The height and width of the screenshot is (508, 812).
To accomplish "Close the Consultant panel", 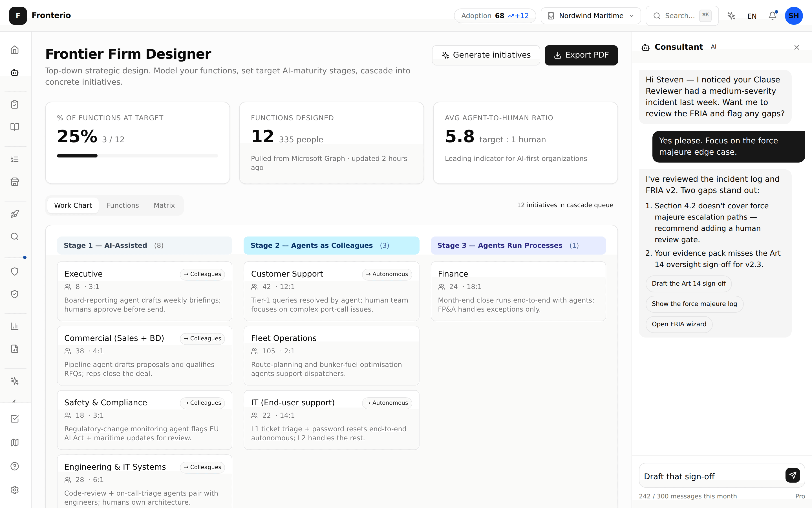I will point(796,47).
